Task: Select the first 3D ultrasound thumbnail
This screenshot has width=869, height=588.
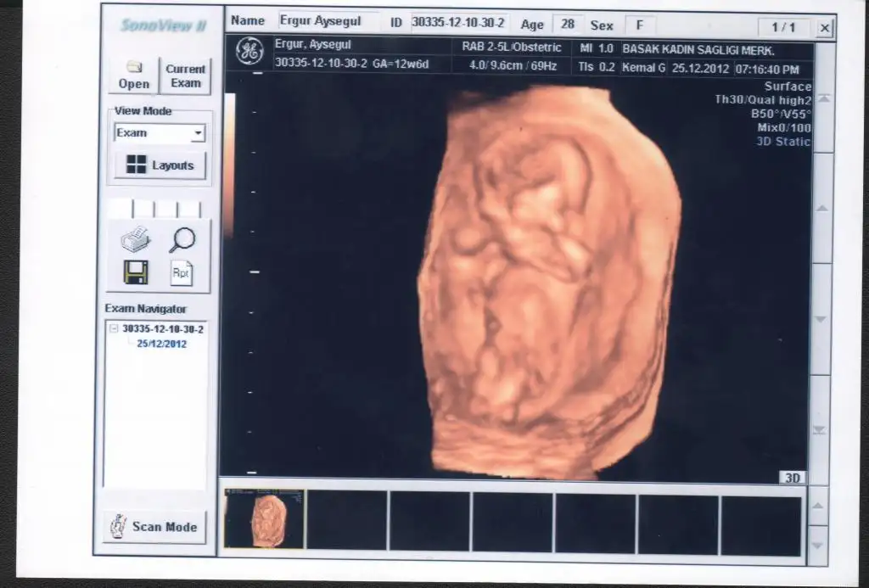Action: tap(264, 518)
